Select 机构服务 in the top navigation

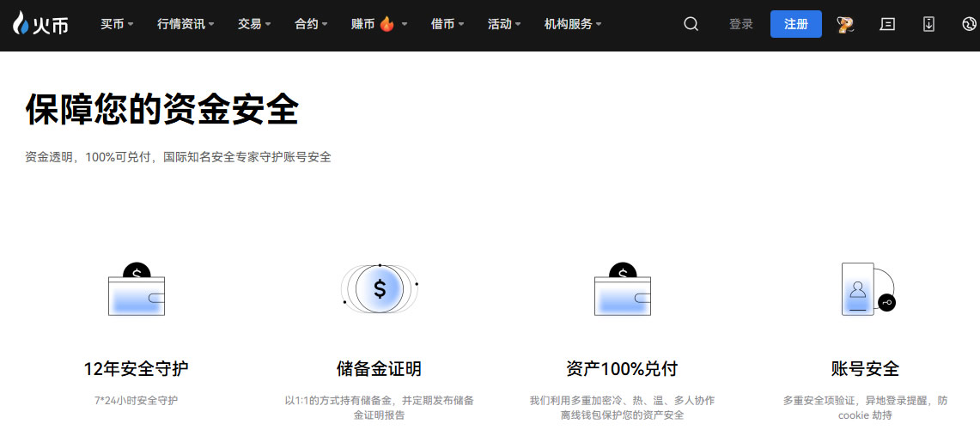[x=573, y=24]
